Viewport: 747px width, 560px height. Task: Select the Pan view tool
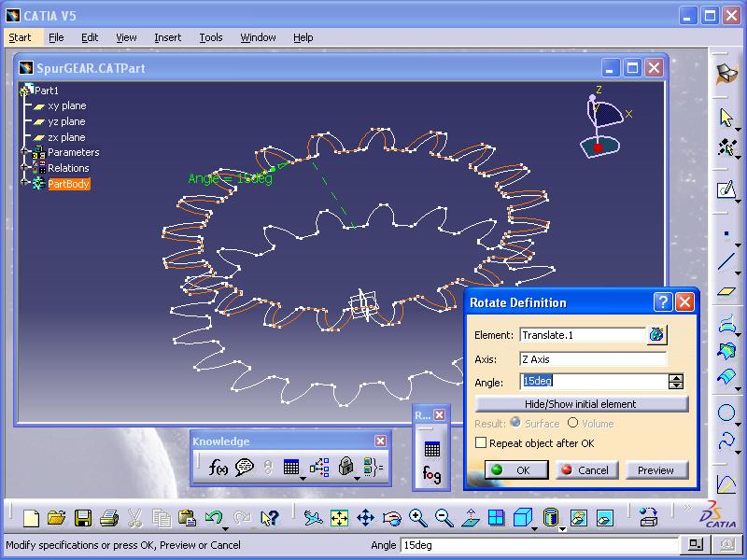tap(365, 517)
